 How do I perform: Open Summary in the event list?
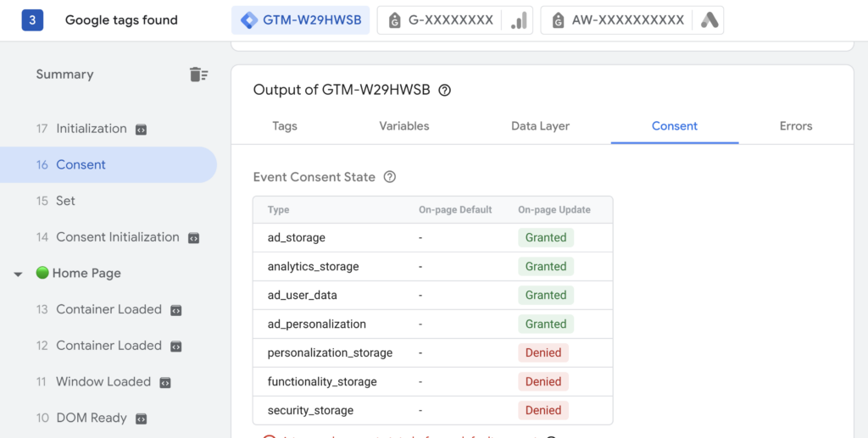[64, 75]
